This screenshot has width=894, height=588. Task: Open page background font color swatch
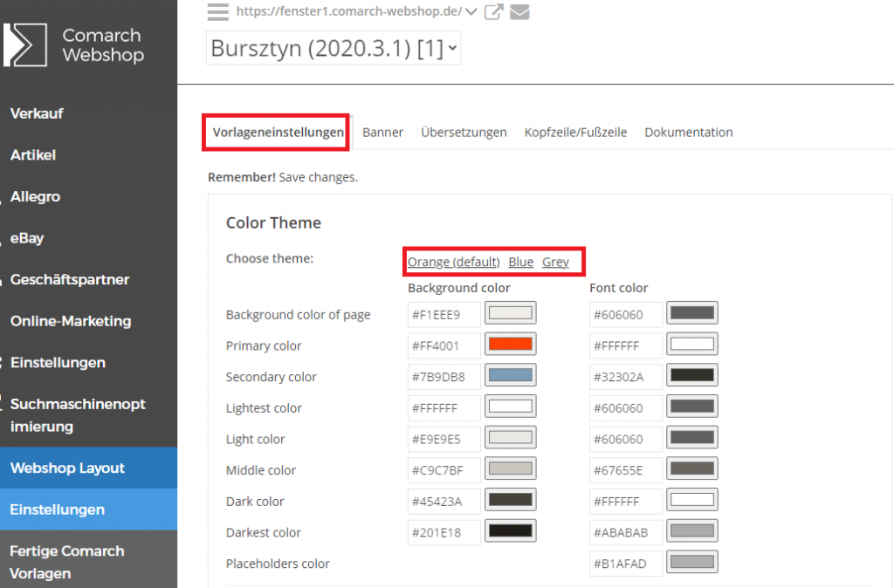(692, 313)
